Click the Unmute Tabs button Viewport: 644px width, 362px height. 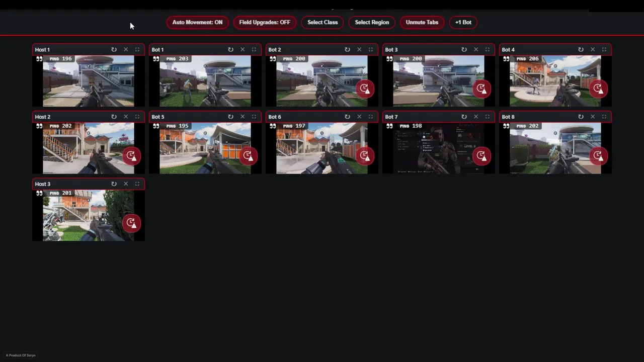click(x=422, y=22)
